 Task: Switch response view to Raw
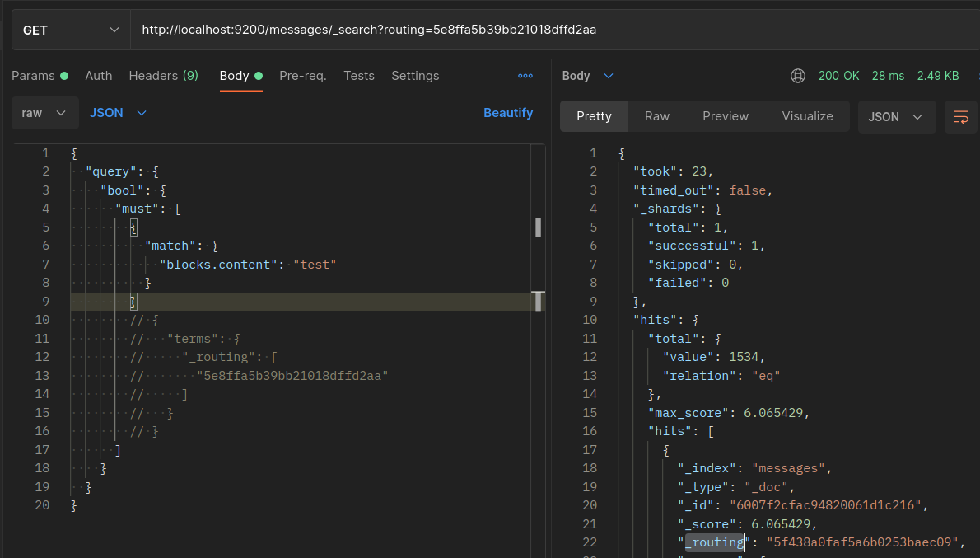click(x=657, y=116)
